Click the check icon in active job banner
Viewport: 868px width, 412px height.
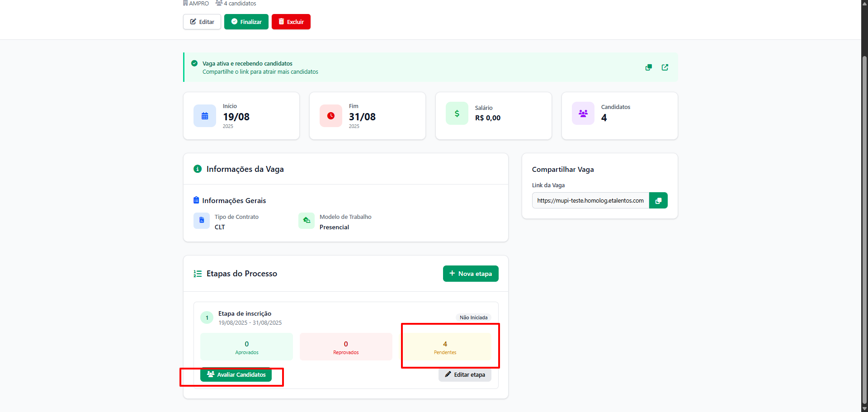194,63
